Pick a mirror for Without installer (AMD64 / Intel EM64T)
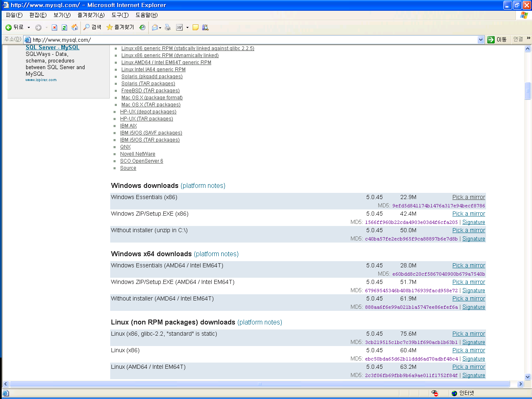 (x=469, y=299)
